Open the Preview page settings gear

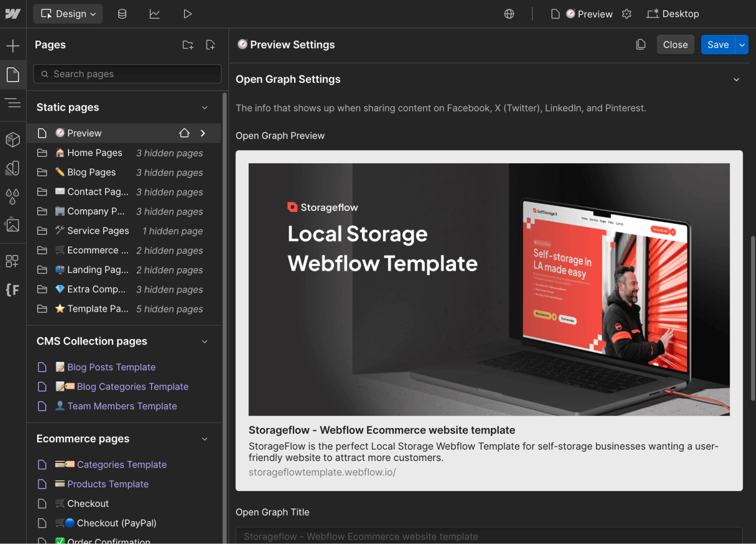point(626,13)
